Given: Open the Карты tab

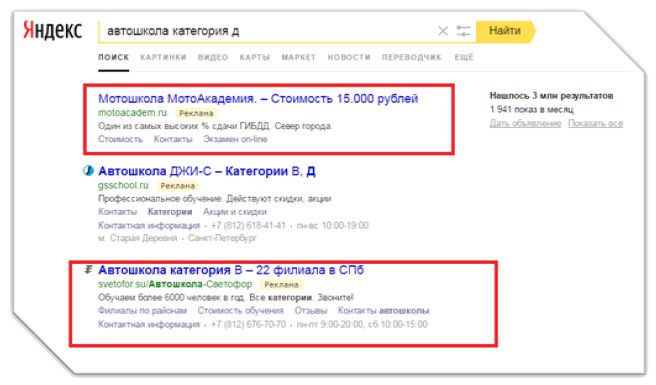Looking at the screenshot, I should click(x=255, y=57).
